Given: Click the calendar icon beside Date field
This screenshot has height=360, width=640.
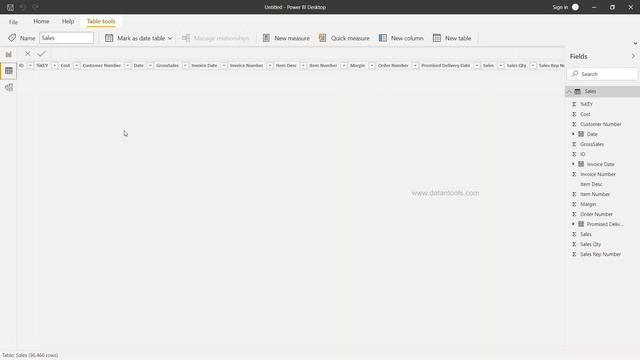Looking at the screenshot, I should coord(581,134).
